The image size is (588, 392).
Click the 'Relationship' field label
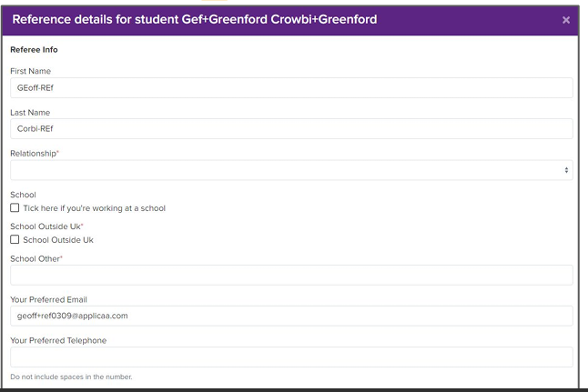pos(34,154)
